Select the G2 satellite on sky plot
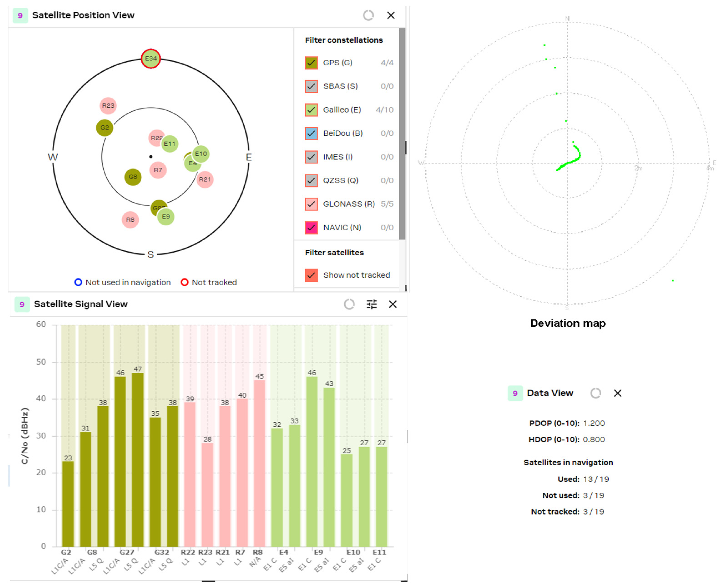720x588 pixels. coord(104,128)
